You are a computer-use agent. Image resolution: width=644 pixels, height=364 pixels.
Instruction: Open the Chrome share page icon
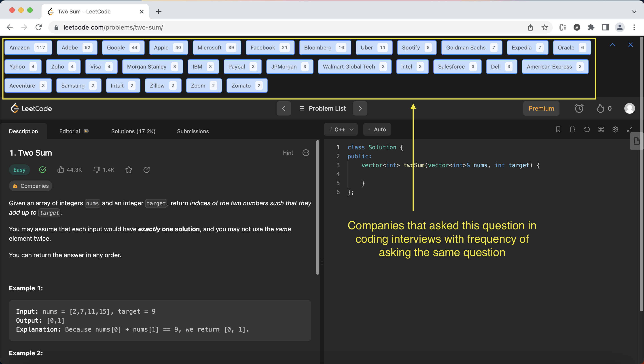(x=530, y=27)
